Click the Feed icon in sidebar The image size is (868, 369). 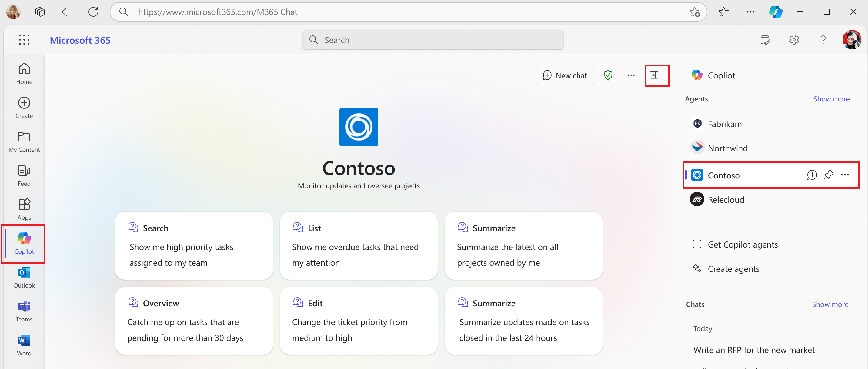pos(24,176)
